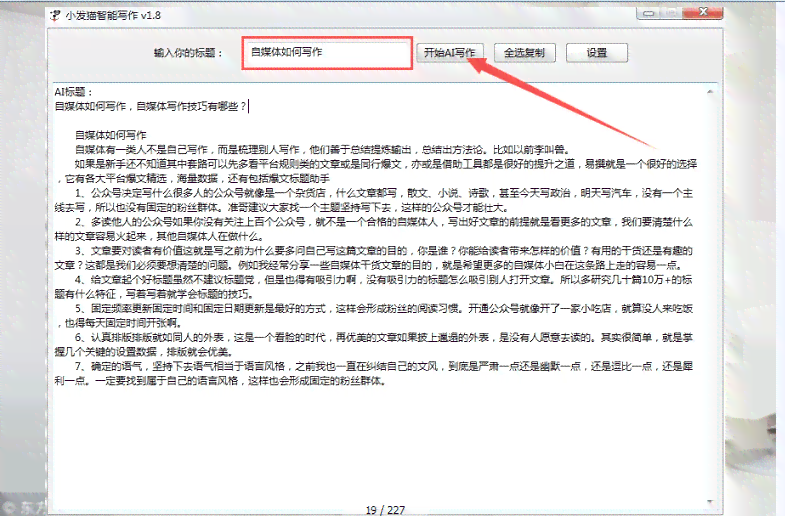Click point 2 about 多读他人的公众号
The image size is (785, 516).
tap(374, 229)
